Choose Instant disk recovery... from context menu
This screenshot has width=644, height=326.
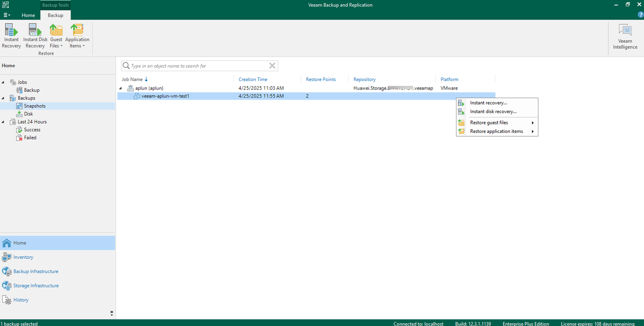(x=497, y=112)
